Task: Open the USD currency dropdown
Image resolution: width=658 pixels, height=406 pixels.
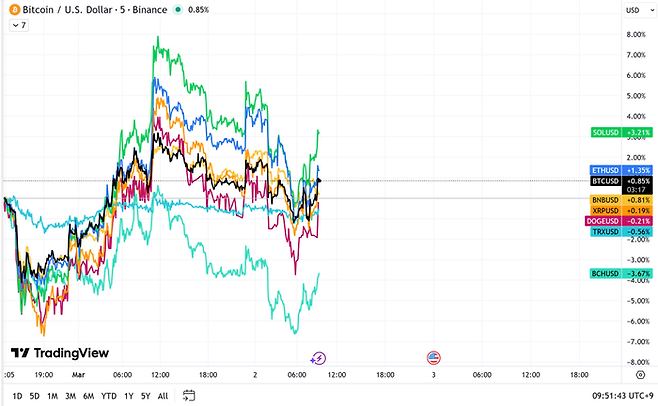Action: 635,10
